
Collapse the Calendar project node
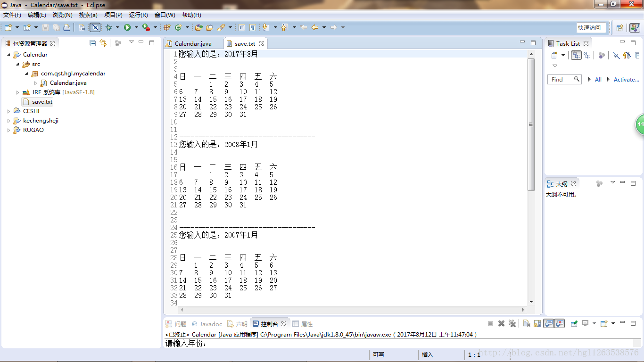tap(8, 55)
